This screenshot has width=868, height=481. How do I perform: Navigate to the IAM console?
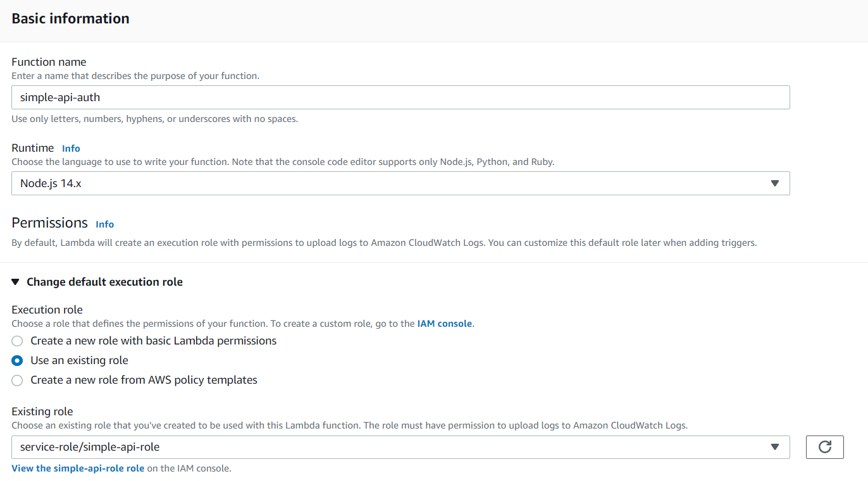445,323
